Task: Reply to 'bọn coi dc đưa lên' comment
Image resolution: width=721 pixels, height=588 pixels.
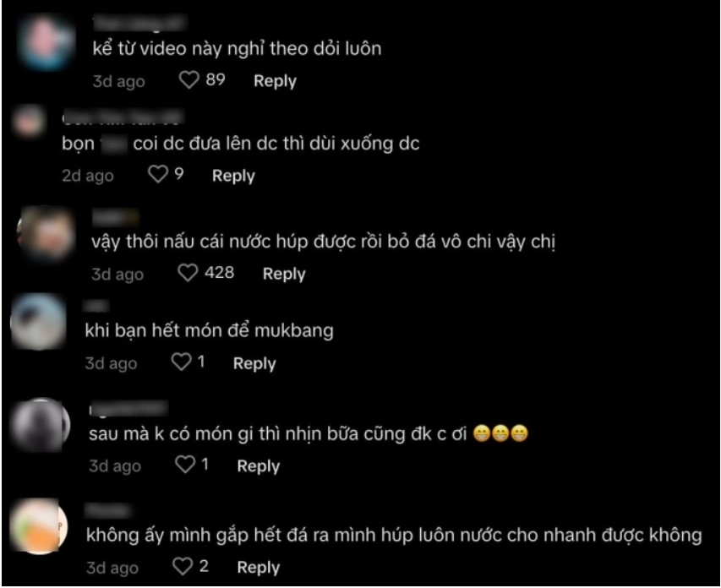Action: click(x=233, y=176)
